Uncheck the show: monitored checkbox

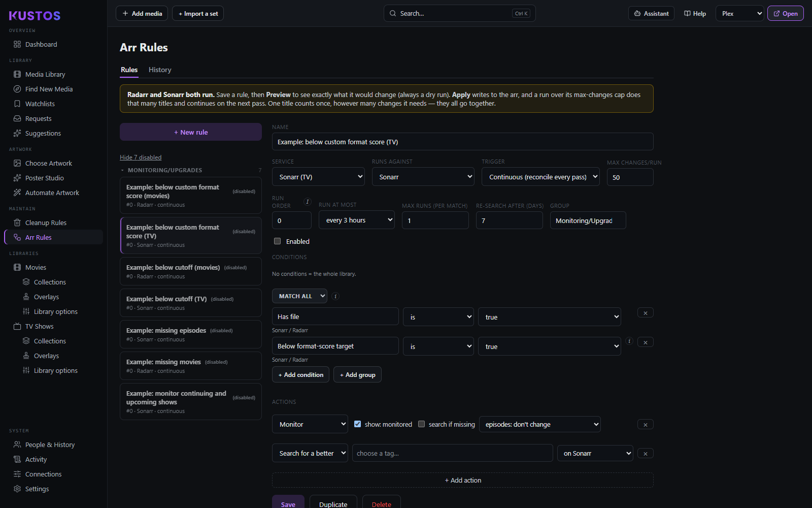pyautogui.click(x=357, y=424)
